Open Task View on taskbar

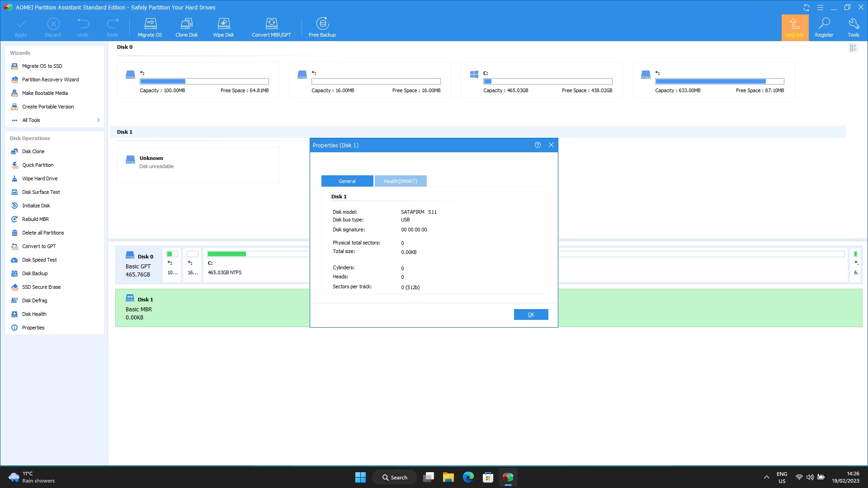click(x=429, y=477)
